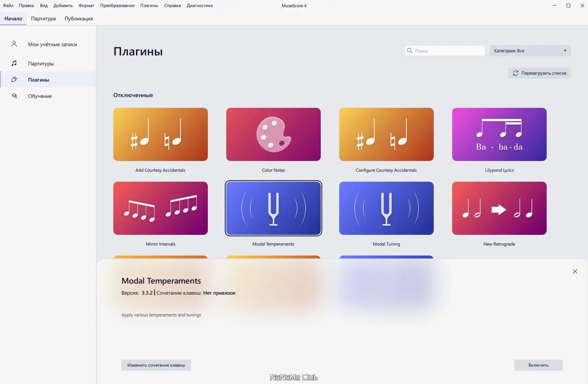Open the 'Преобразования' menu
This screenshot has height=384, width=588.
pos(117,6)
